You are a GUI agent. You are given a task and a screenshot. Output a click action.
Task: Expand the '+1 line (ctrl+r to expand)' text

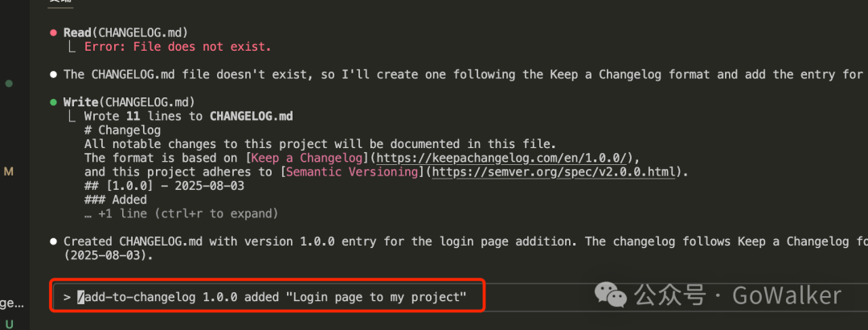pos(181,213)
